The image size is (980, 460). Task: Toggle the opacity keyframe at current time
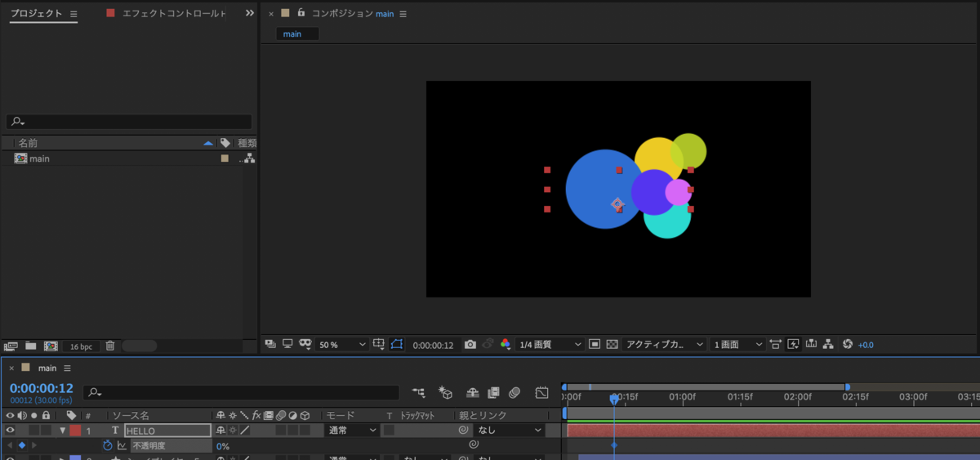[22, 445]
